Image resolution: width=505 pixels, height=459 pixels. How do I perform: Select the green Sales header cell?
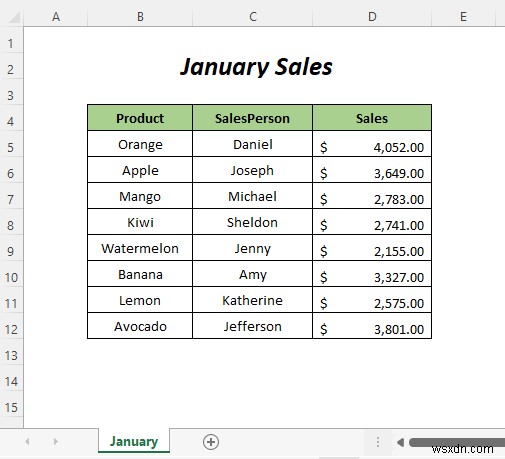click(372, 118)
